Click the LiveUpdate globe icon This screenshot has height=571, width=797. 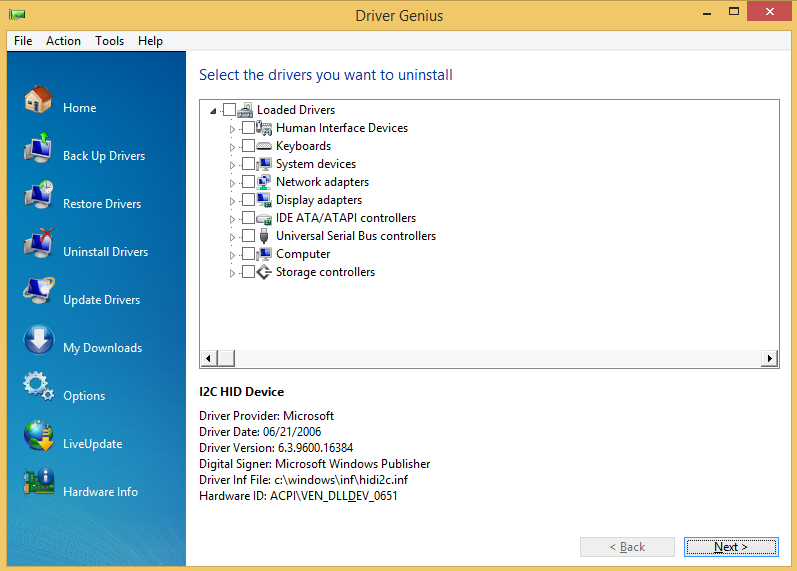click(x=39, y=435)
